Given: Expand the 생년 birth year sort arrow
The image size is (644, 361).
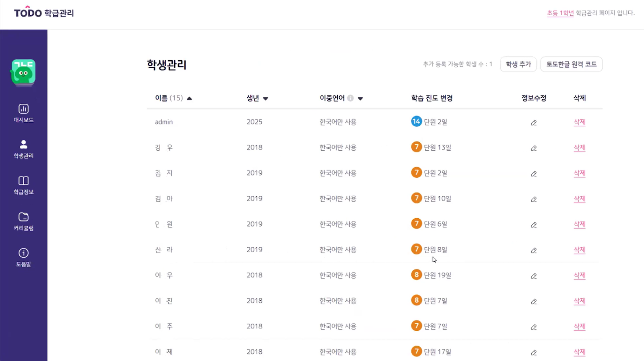Looking at the screenshot, I should point(266,98).
